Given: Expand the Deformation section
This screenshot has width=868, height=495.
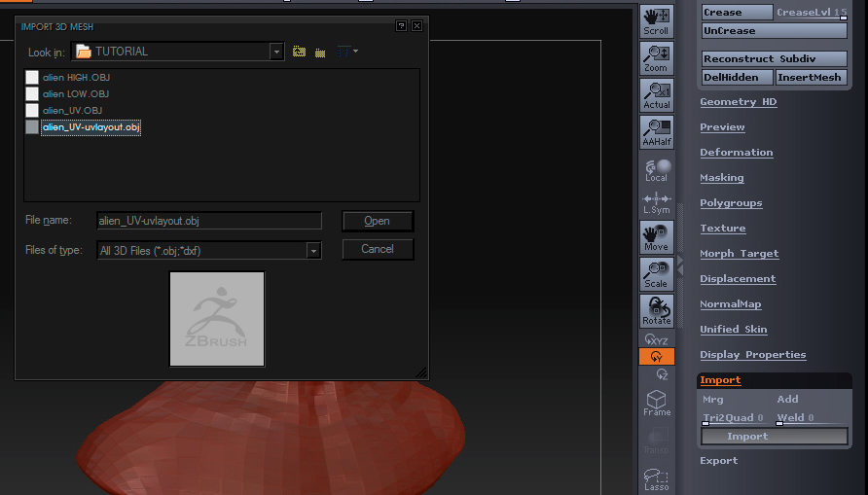Looking at the screenshot, I should 737,153.
